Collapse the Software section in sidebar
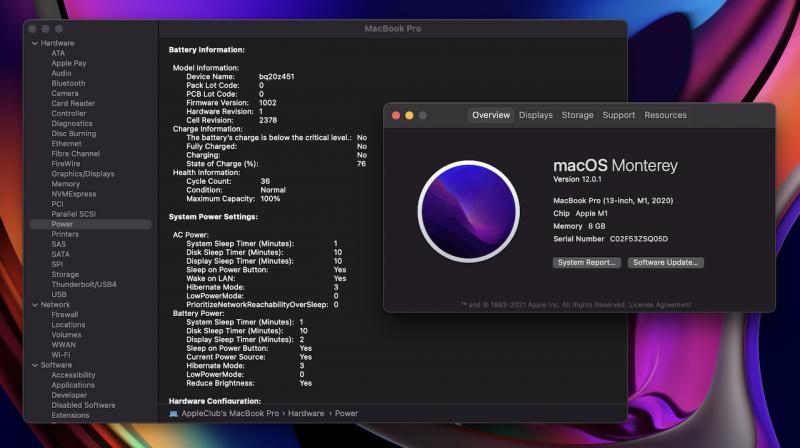 click(x=35, y=365)
